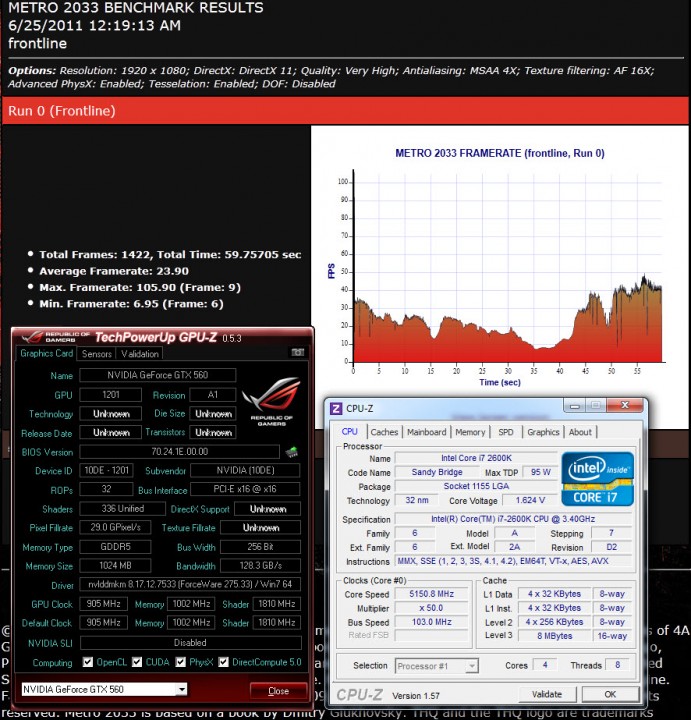Click the Level 3 cache 8 MBytes value
Screen dimensions: 691x720
point(554,636)
